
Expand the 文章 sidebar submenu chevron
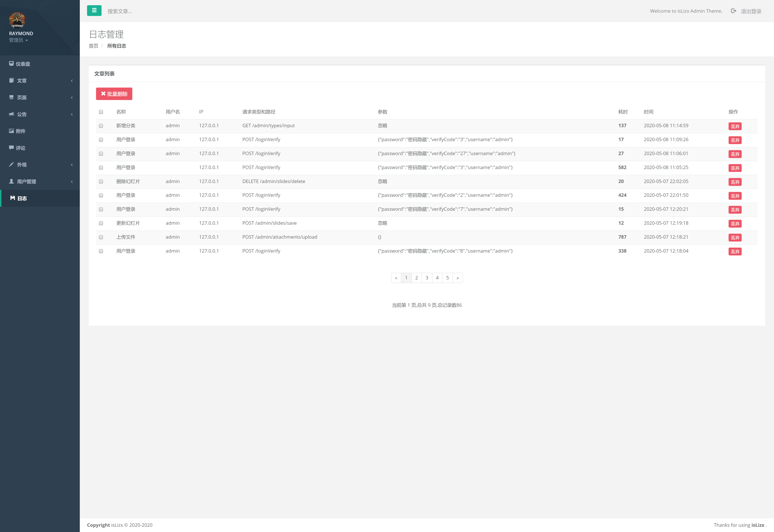[72, 81]
